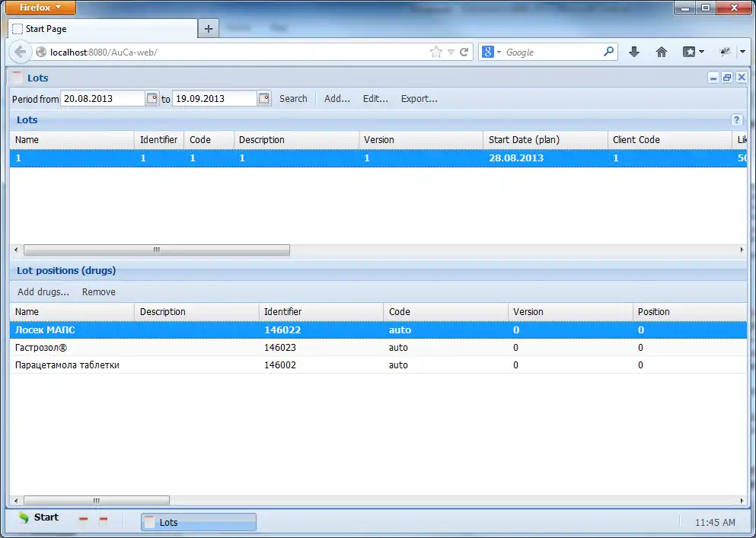Click the browser back arrow button
Image resolution: width=756 pixels, height=538 pixels.
pos(21,52)
